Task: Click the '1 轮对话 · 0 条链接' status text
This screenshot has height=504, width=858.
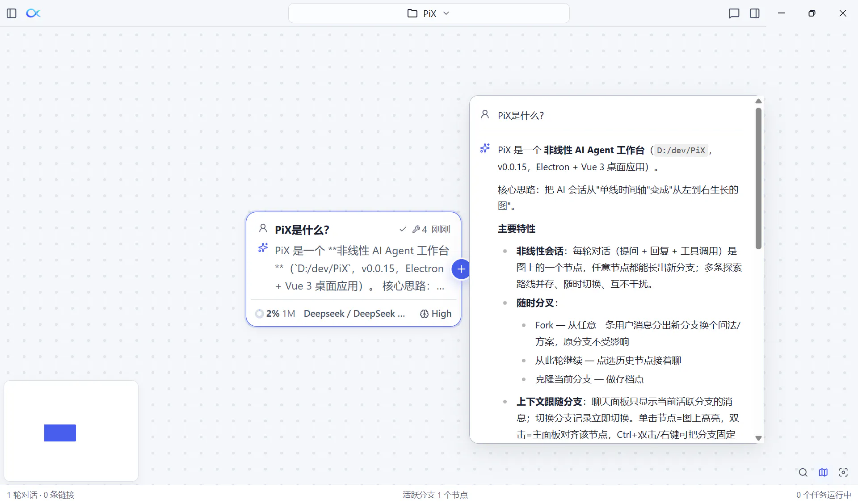Action: click(41, 495)
